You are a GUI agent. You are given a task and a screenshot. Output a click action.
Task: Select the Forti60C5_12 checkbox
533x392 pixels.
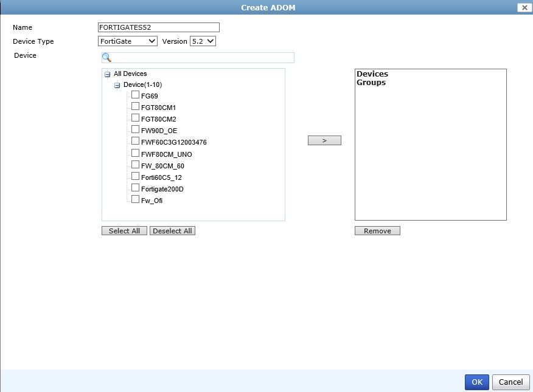(x=135, y=176)
